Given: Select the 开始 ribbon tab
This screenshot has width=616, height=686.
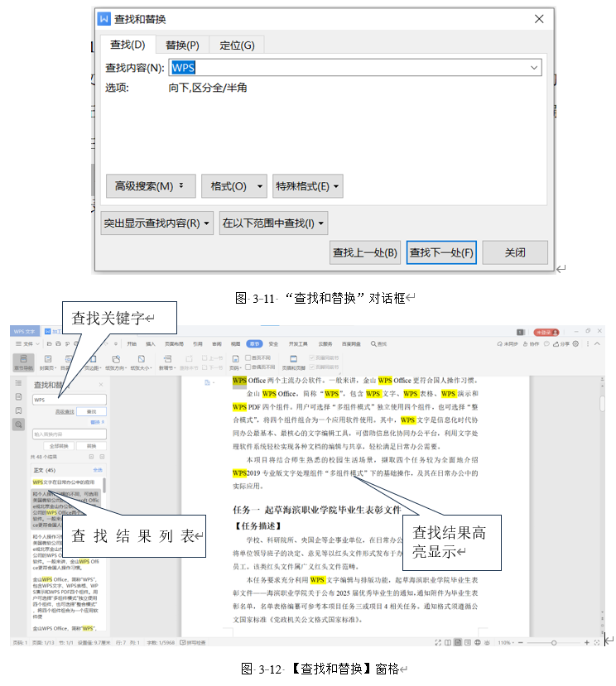Looking at the screenshot, I should pos(132,344).
